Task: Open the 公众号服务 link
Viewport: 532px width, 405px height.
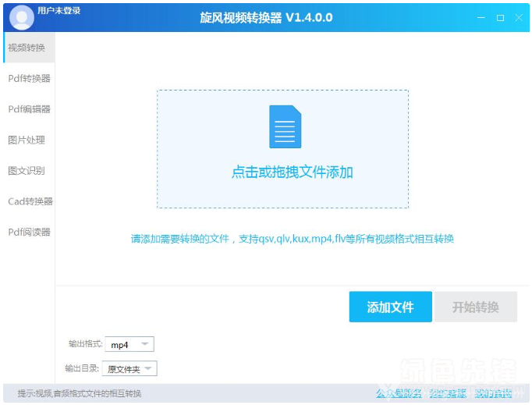Action: tap(399, 393)
